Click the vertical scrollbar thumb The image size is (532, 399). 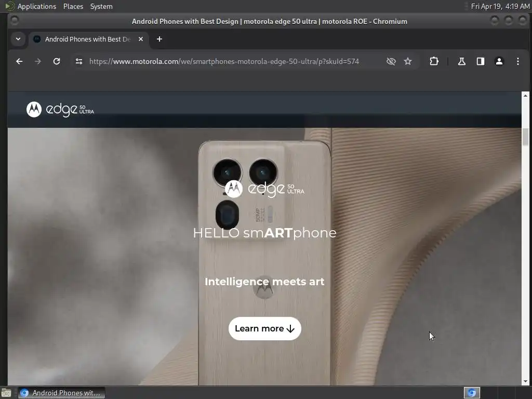click(525, 137)
